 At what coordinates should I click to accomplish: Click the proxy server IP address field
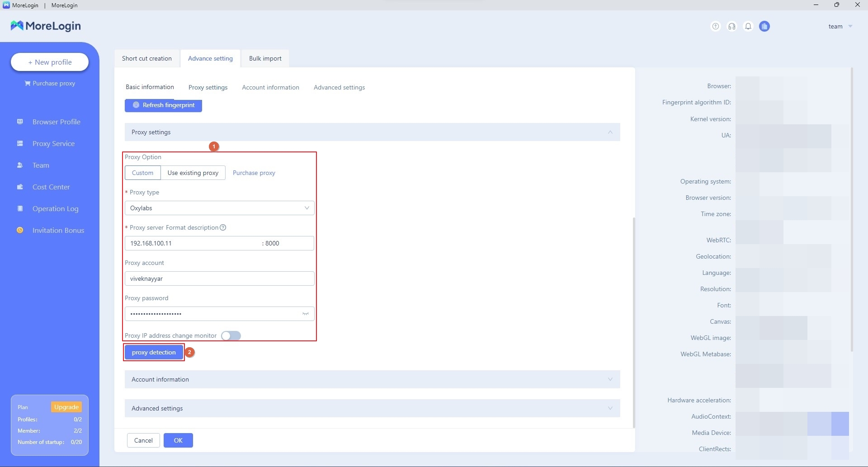click(192, 243)
